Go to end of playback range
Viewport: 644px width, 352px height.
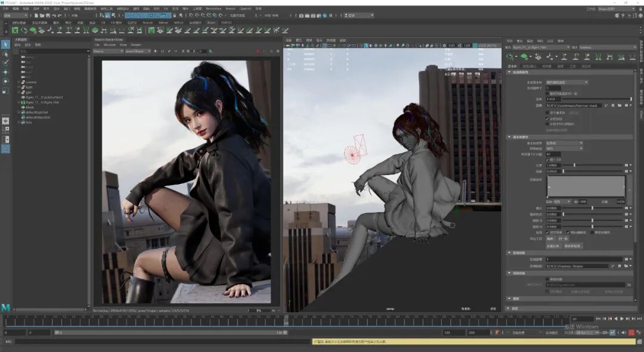coord(639,319)
